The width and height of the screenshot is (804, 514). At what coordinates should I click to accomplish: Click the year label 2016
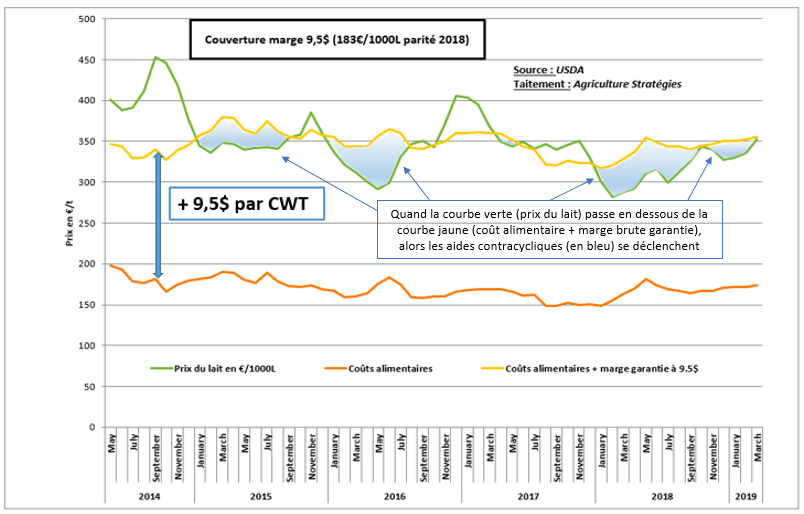pyautogui.click(x=395, y=497)
